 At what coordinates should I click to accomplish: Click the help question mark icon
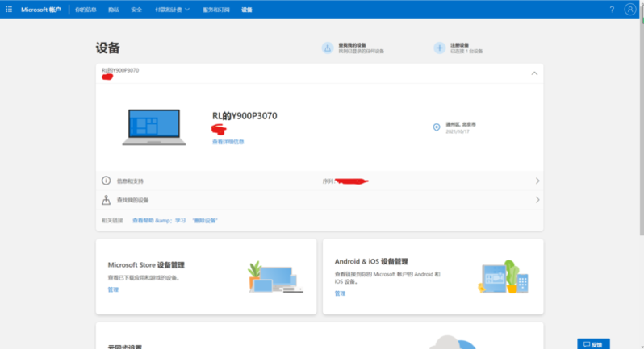pyautogui.click(x=612, y=10)
